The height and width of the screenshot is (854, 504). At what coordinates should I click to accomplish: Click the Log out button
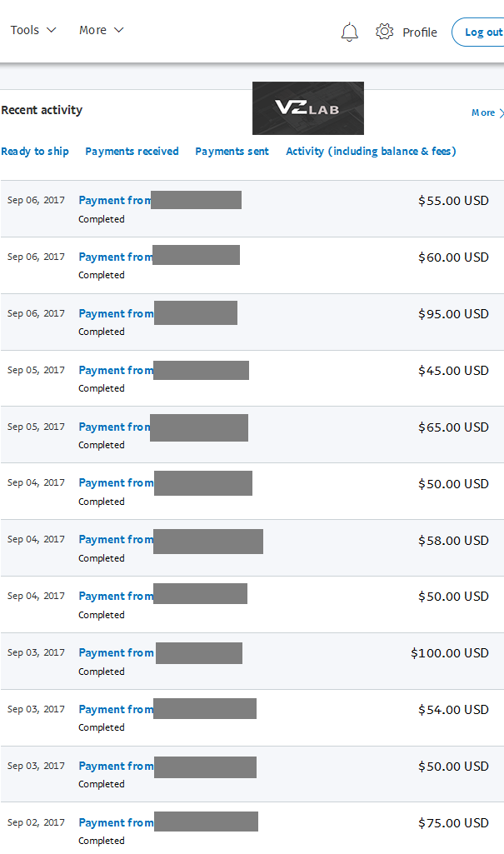point(478,32)
